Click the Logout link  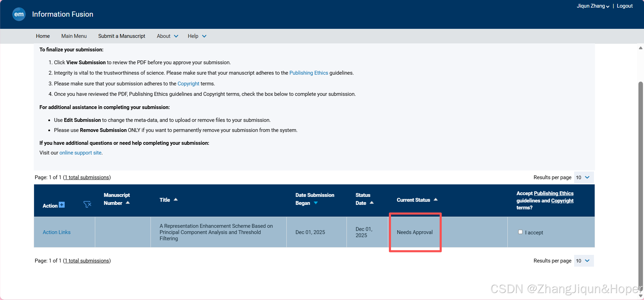click(x=625, y=6)
